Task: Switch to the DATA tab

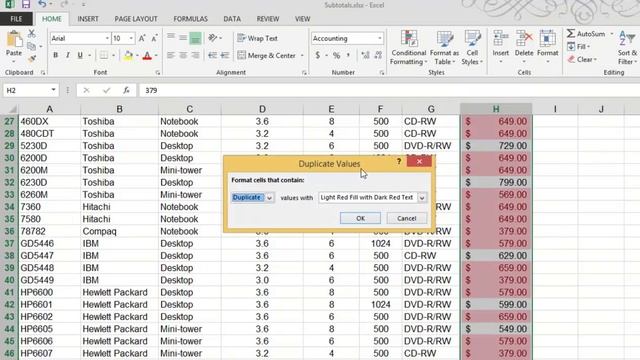Action: click(x=232, y=19)
